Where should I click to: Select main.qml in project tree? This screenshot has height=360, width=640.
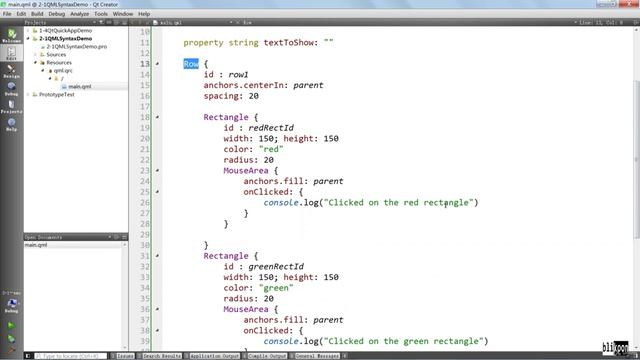tap(80, 87)
